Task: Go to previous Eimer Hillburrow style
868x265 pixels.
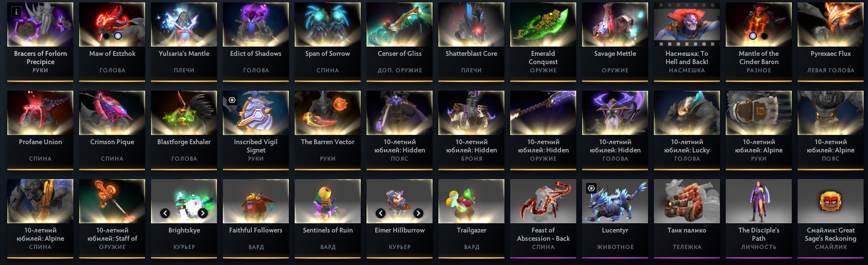Action: 381,213
